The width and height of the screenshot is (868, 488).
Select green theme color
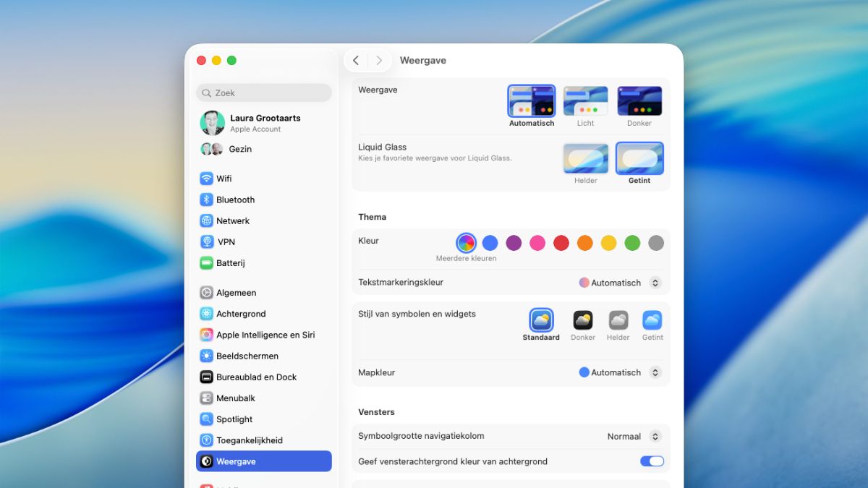tap(632, 243)
